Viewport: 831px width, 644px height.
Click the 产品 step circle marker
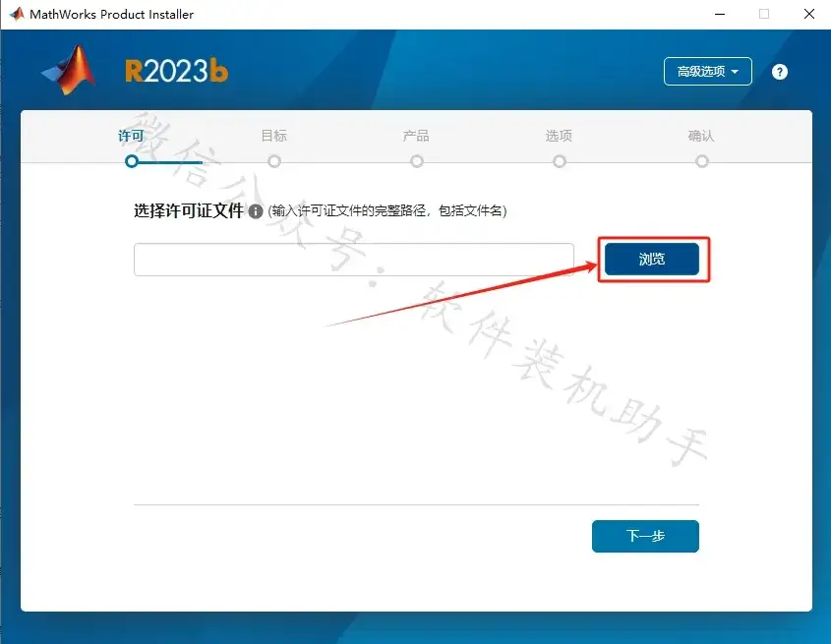[x=417, y=161]
